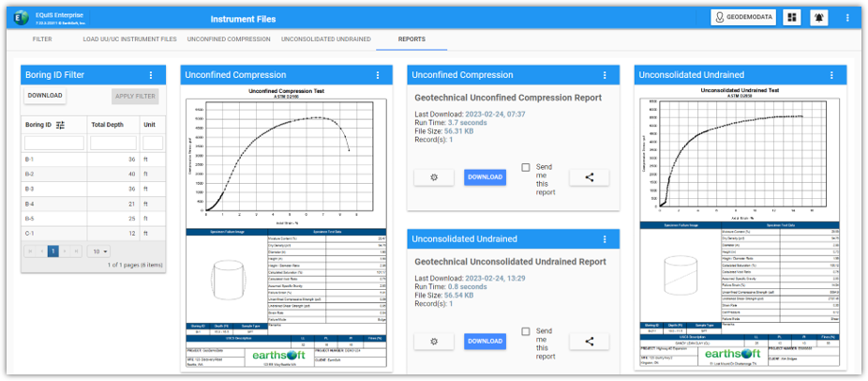Open Boring ID Filter widget options menu
868x381 pixels.
point(151,75)
